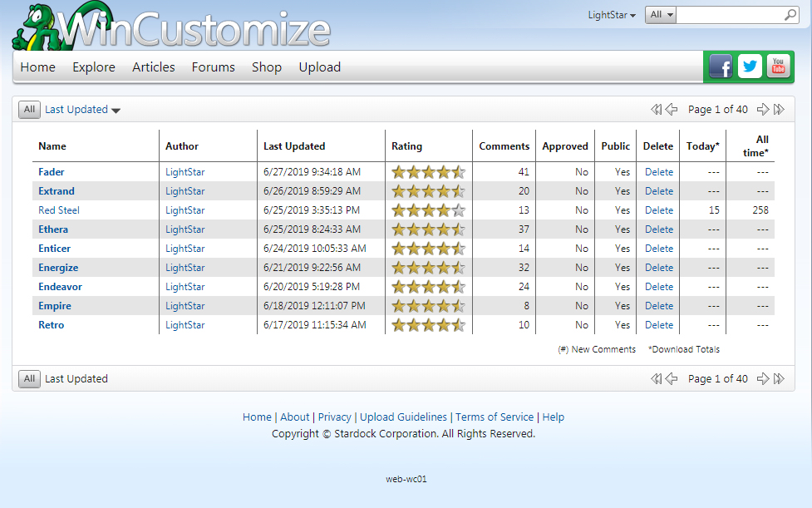
Task: Click the star rating for Red Steel
Action: coord(428,210)
